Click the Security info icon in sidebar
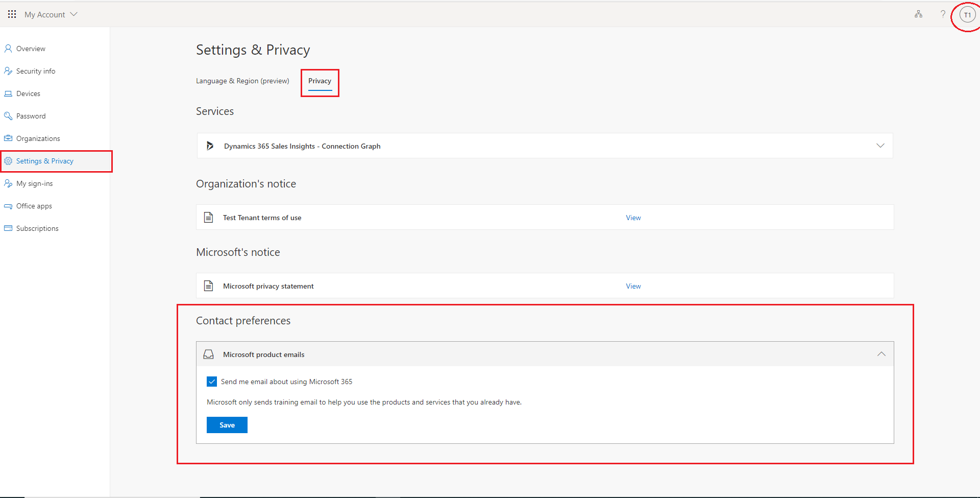The image size is (980, 498). click(8, 71)
